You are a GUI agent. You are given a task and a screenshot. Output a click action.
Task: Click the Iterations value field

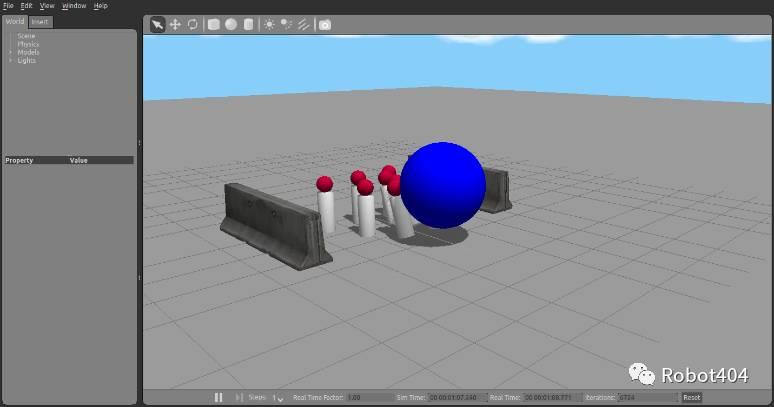[648, 397]
